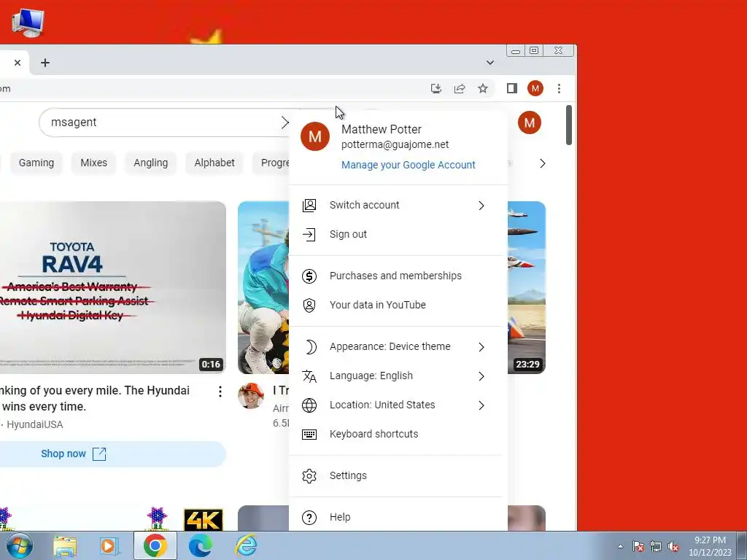
Task: Click the sign-out arrow icon
Action: tap(309, 234)
